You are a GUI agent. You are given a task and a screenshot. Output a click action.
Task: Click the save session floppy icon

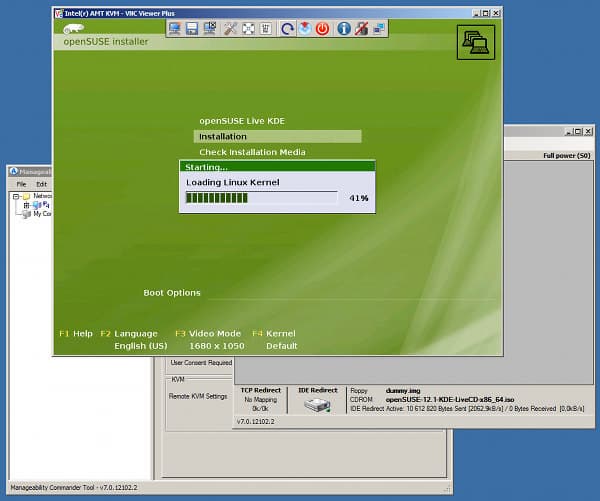pyautogui.click(x=192, y=29)
